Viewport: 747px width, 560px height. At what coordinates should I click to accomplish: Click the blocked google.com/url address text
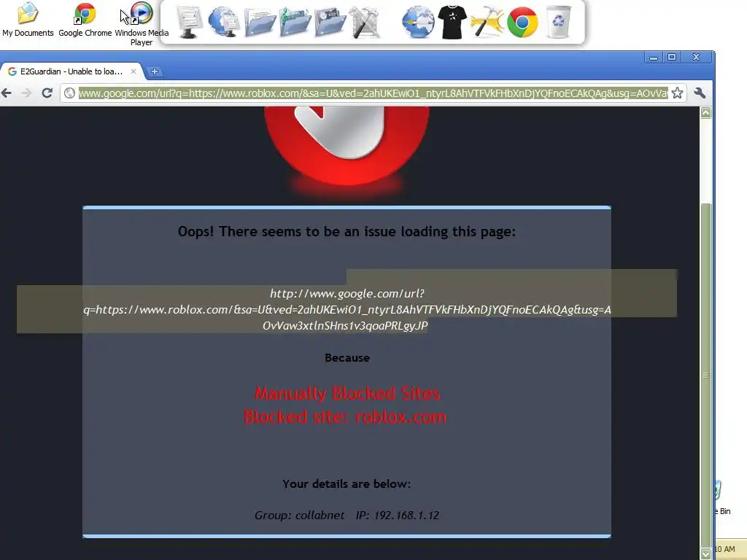click(347, 309)
